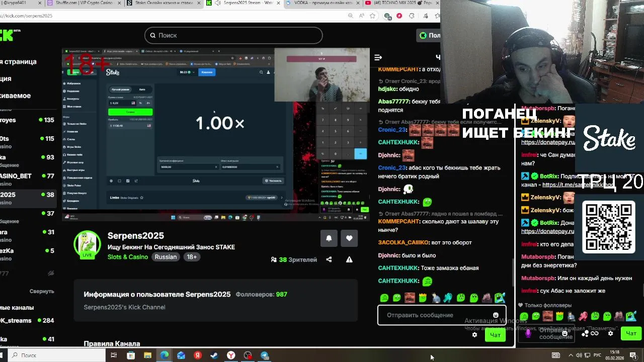
Task: Click the Windows taskbar Поиск search box
Action: click(55, 355)
